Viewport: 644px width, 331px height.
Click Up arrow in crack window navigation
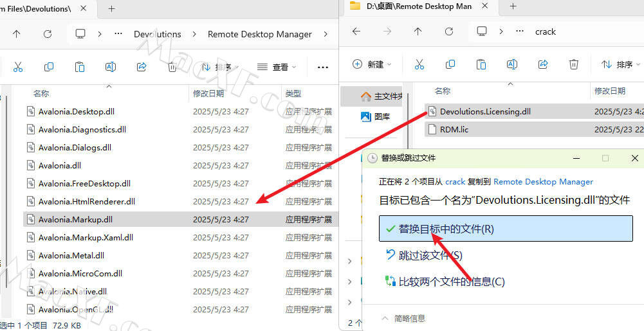(x=418, y=31)
